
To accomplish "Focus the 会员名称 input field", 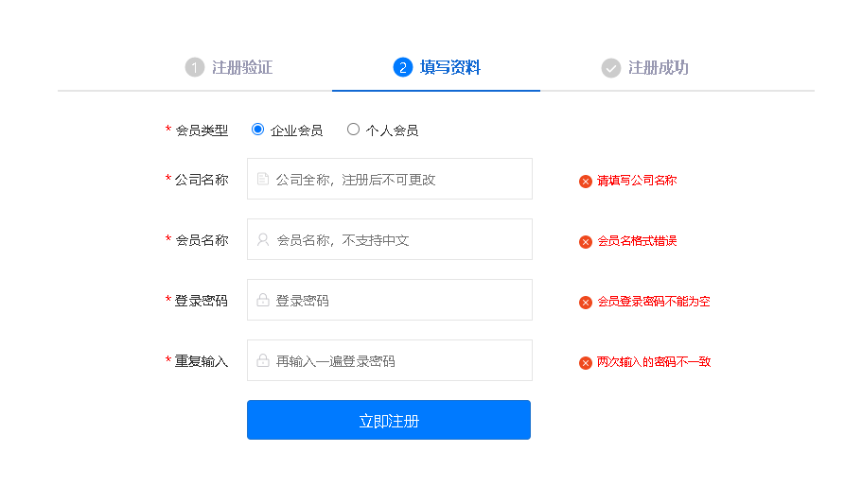I will pos(389,239).
